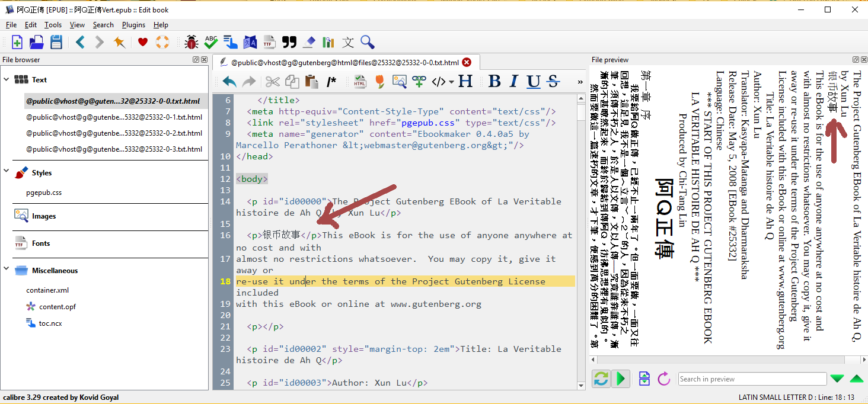868x404 pixels.
Task: Toggle strikethrough formatting S
Action: click(x=553, y=82)
